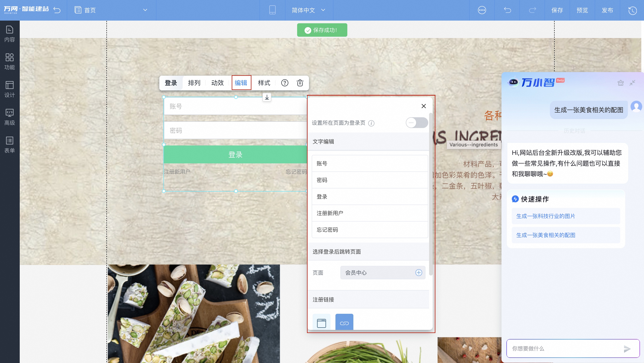This screenshot has height=363, width=644.
Task: Redo the action in top bar
Action: pos(532,10)
